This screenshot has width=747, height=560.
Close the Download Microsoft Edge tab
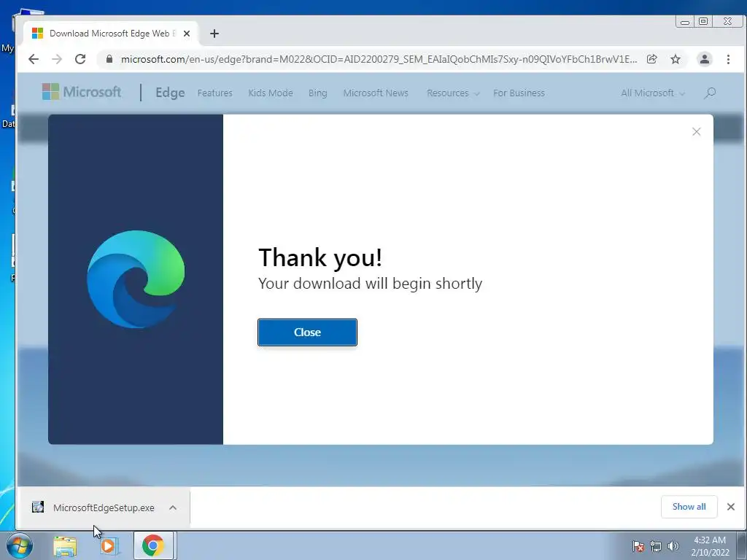[187, 34]
